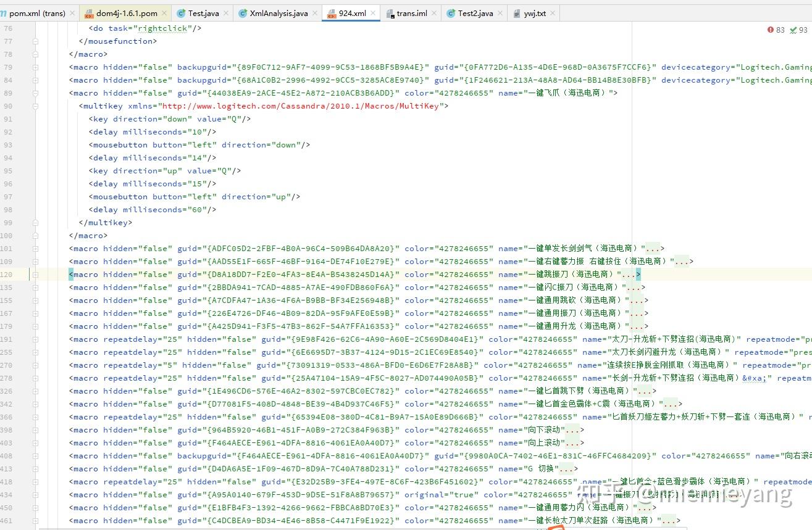
Task: Expand folded ellipsis after G 切换
Action: pos(567,469)
